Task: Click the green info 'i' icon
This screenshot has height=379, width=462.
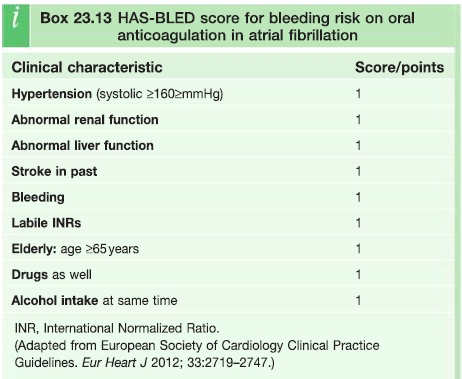Action: [x=16, y=26]
